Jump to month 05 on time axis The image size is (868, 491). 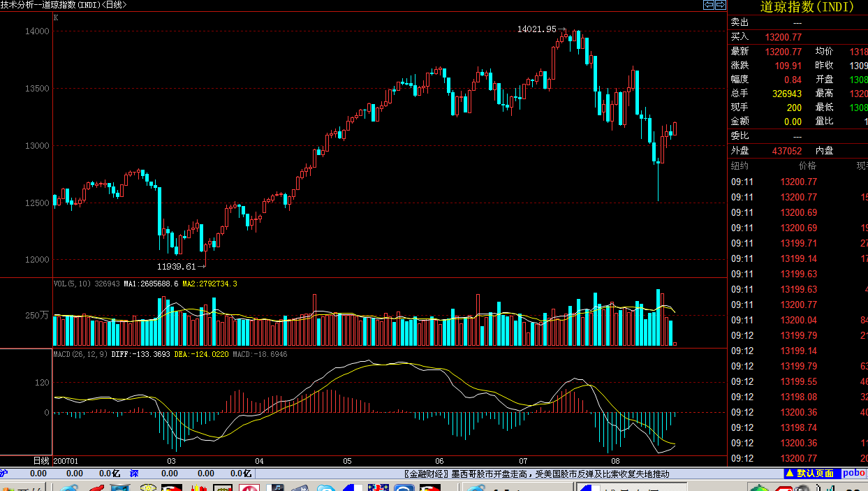tap(347, 462)
